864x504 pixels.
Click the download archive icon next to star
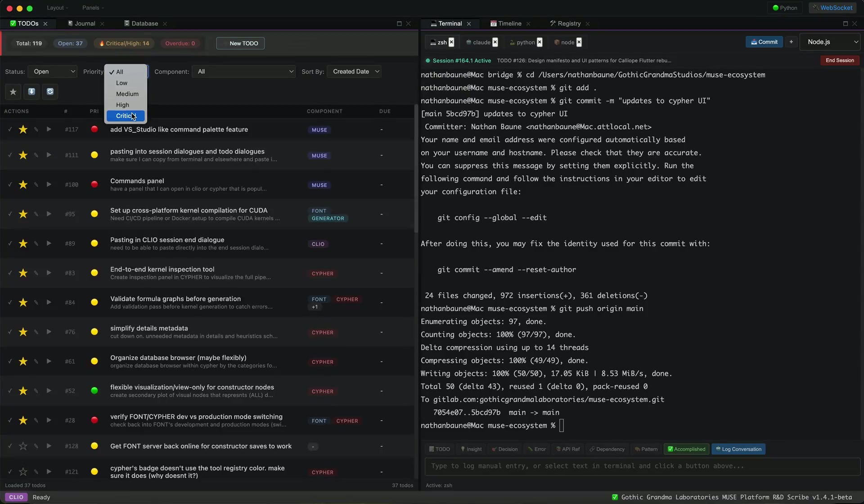tap(31, 92)
